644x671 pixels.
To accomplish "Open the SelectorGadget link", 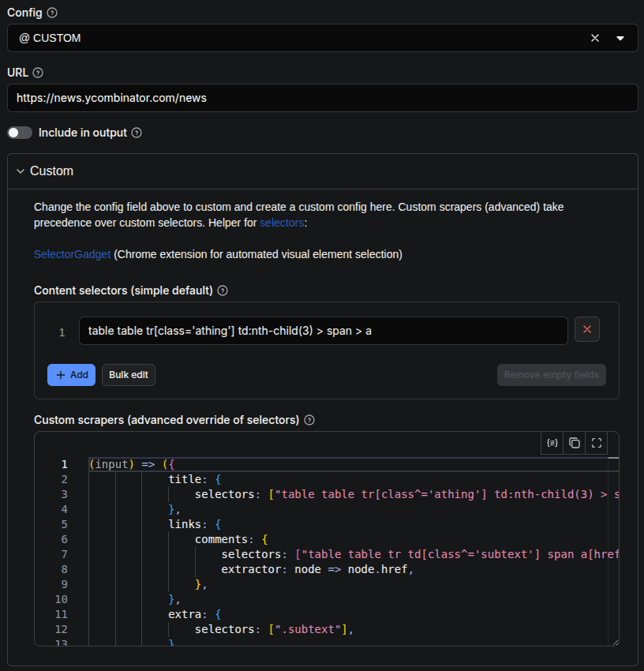I will pos(73,254).
